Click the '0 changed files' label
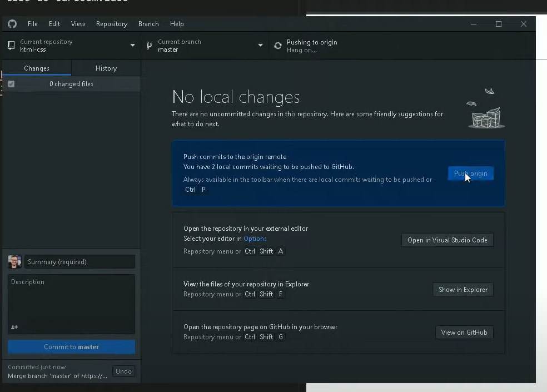 point(71,84)
